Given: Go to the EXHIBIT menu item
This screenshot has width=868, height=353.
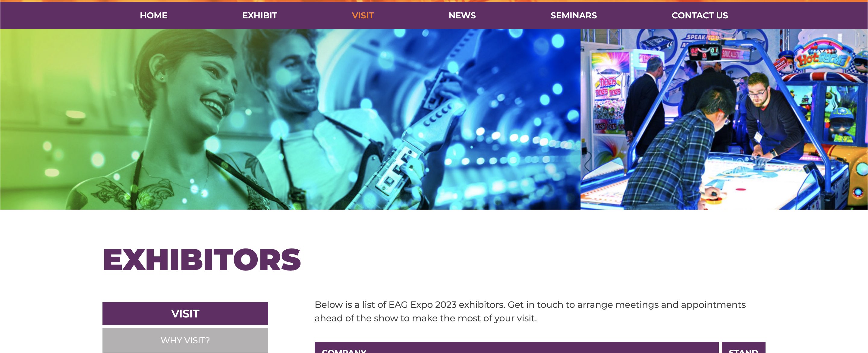Looking at the screenshot, I should point(259,15).
